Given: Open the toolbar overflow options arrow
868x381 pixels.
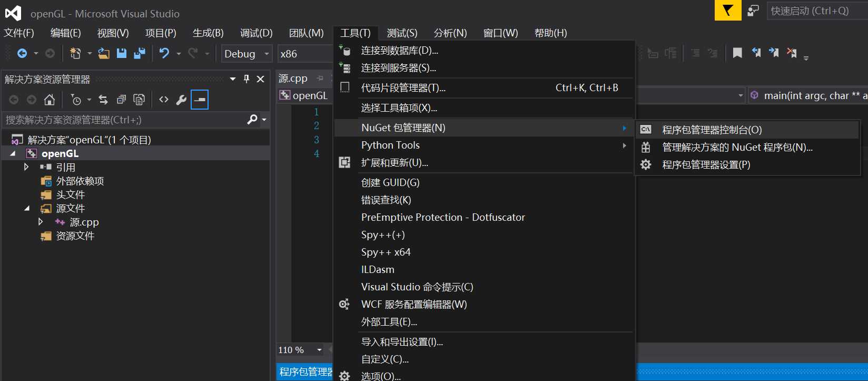Looking at the screenshot, I should pos(806,57).
